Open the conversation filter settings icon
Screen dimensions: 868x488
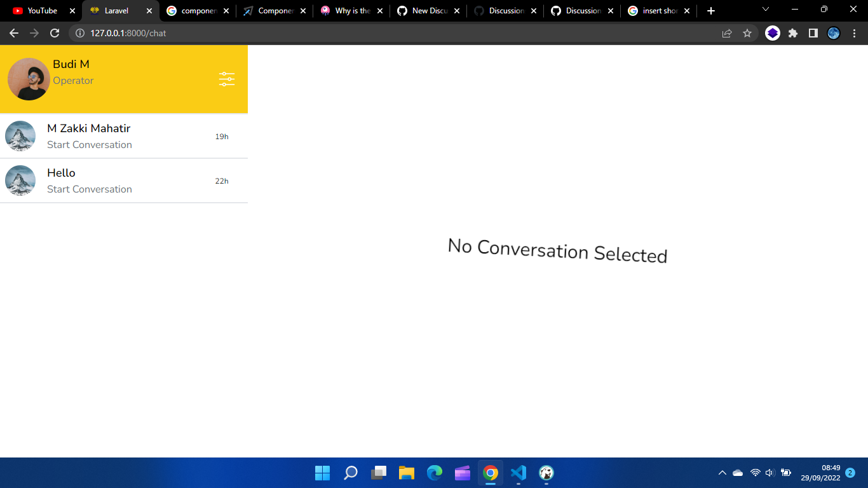point(226,79)
